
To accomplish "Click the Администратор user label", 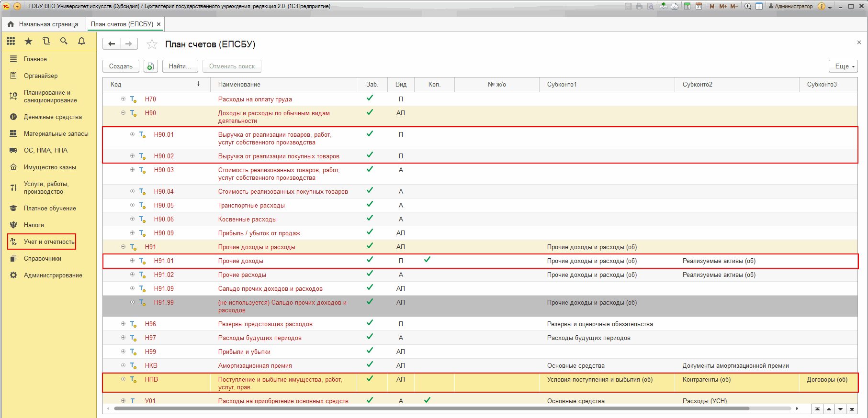I will coord(791,6).
